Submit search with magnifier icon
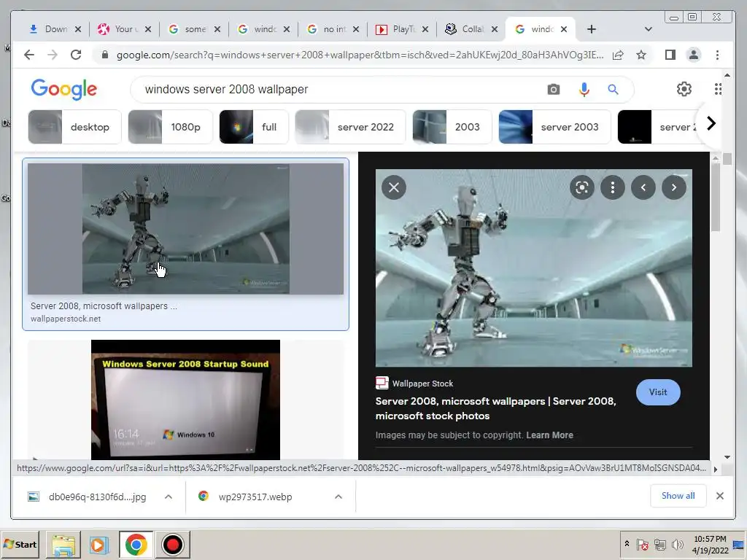The height and width of the screenshot is (560, 747). 613,89
